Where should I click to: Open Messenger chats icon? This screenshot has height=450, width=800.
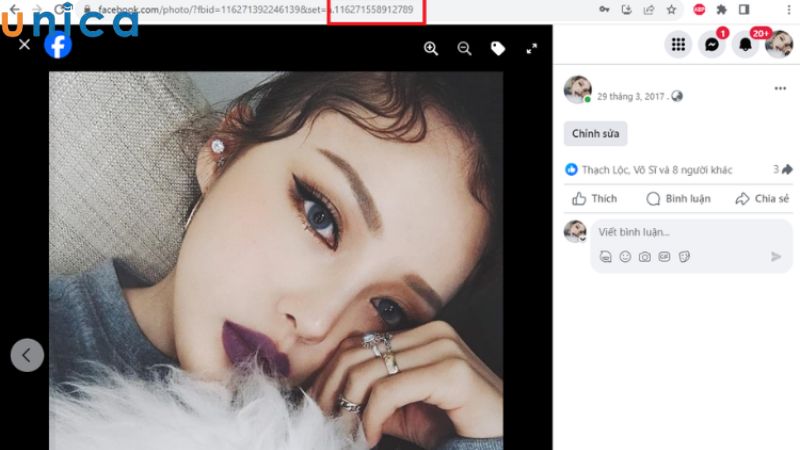point(712,44)
